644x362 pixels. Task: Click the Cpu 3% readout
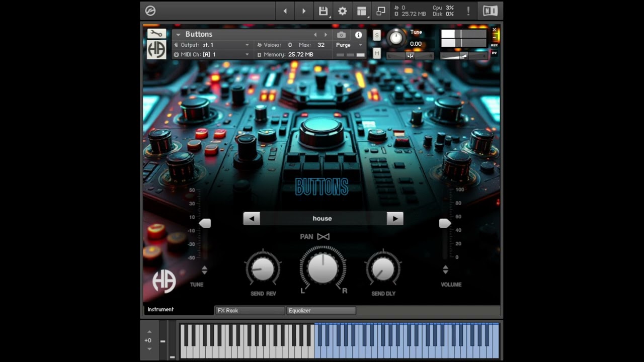click(443, 8)
